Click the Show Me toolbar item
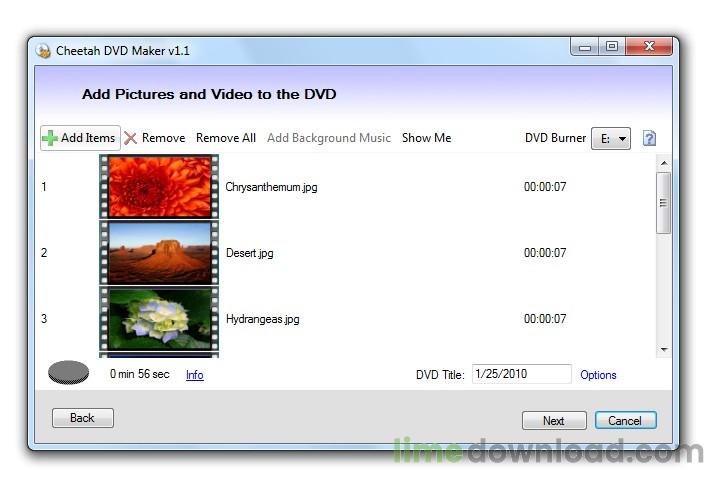Screen dimensions: 711x482 (426, 138)
